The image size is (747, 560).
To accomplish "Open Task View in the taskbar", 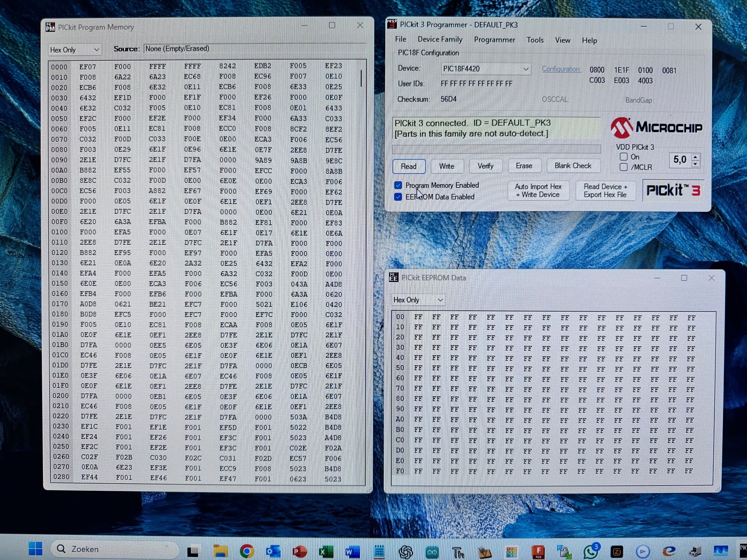I will pyautogui.click(x=193, y=552).
